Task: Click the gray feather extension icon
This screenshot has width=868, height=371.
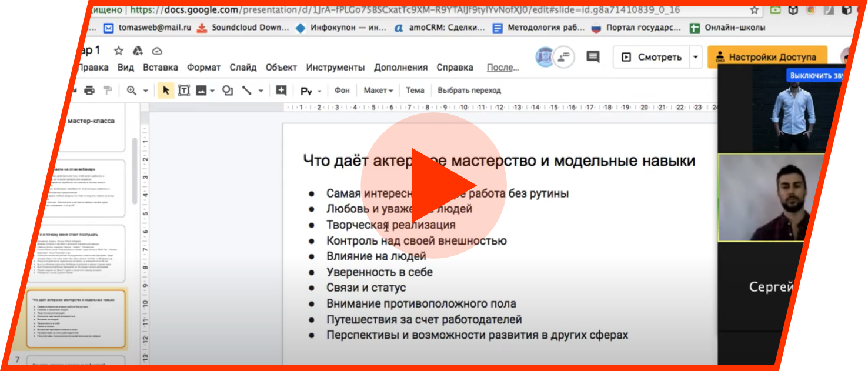Action: click(x=828, y=10)
